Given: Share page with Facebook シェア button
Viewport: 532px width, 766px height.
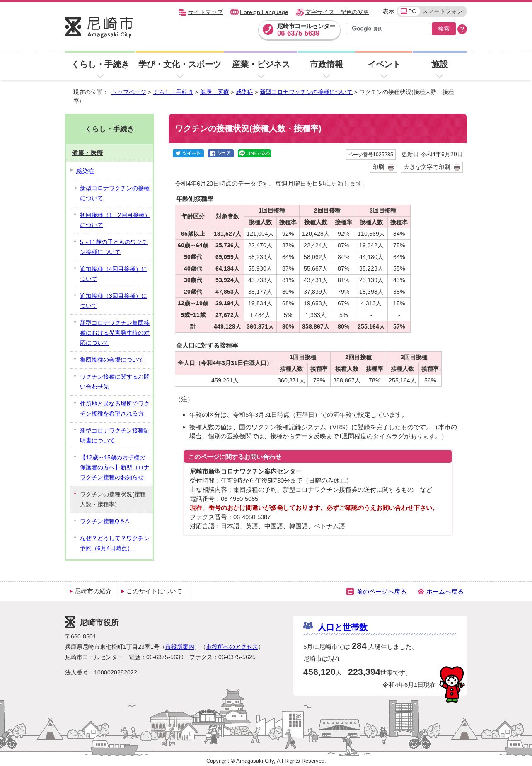Looking at the screenshot, I should 221,153.
